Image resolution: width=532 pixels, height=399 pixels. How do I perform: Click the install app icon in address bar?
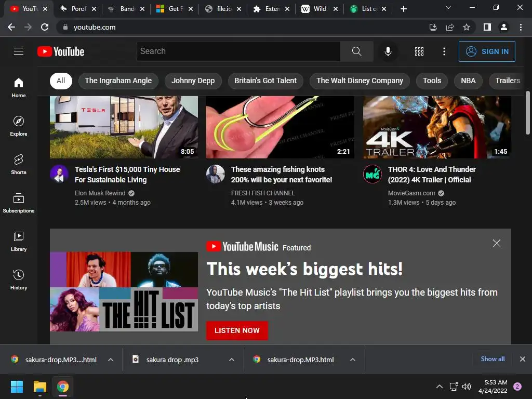(x=433, y=27)
